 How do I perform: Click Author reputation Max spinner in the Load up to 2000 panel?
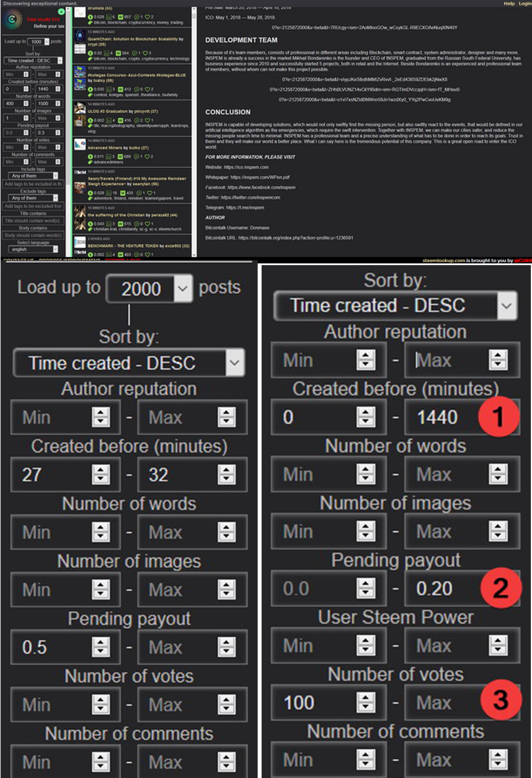tap(226, 417)
